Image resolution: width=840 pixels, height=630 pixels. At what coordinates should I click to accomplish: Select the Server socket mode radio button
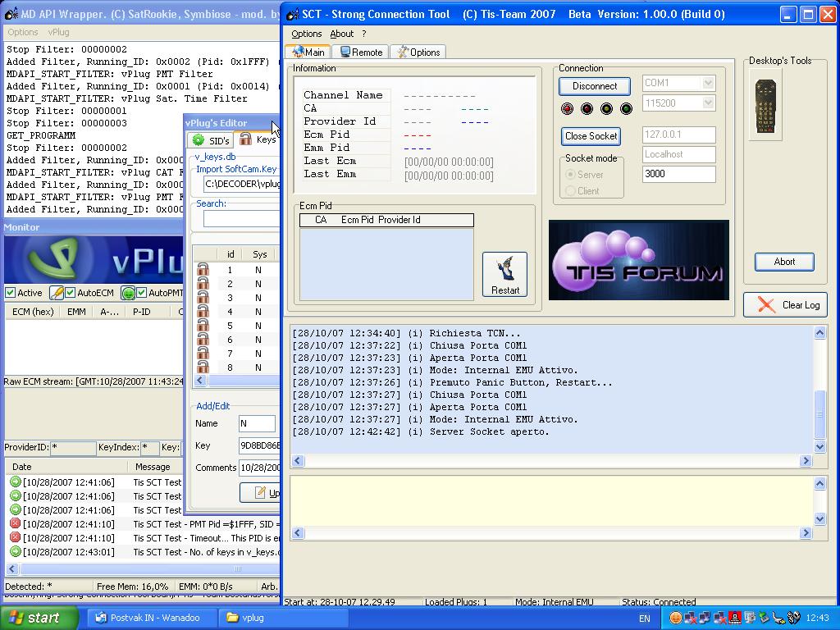click(x=571, y=174)
